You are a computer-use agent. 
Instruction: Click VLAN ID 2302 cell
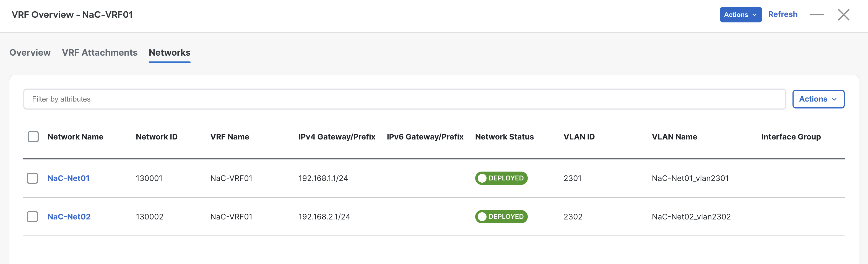[x=573, y=217]
